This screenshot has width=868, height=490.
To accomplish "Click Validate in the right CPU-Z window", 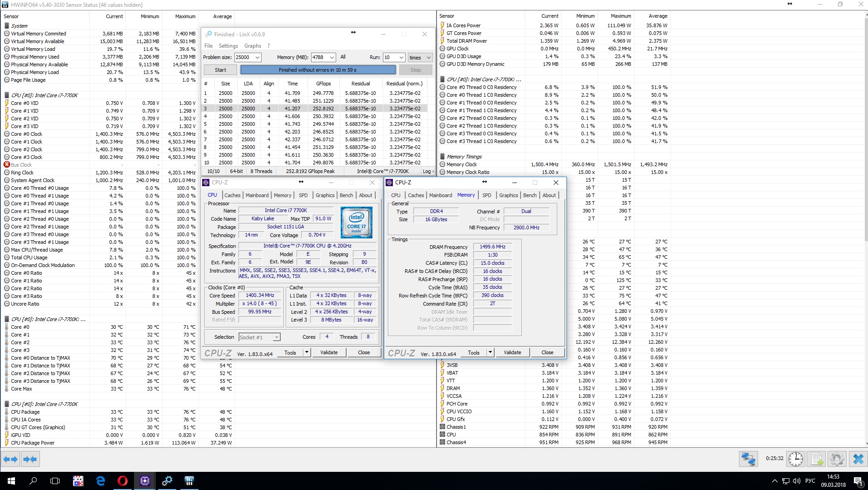I will [512, 352].
